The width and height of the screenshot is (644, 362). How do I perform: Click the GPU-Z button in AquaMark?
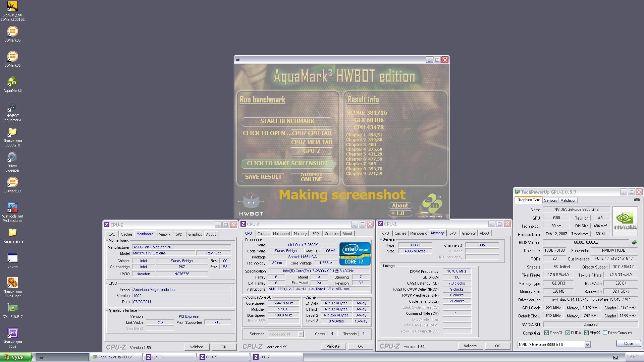click(x=312, y=151)
